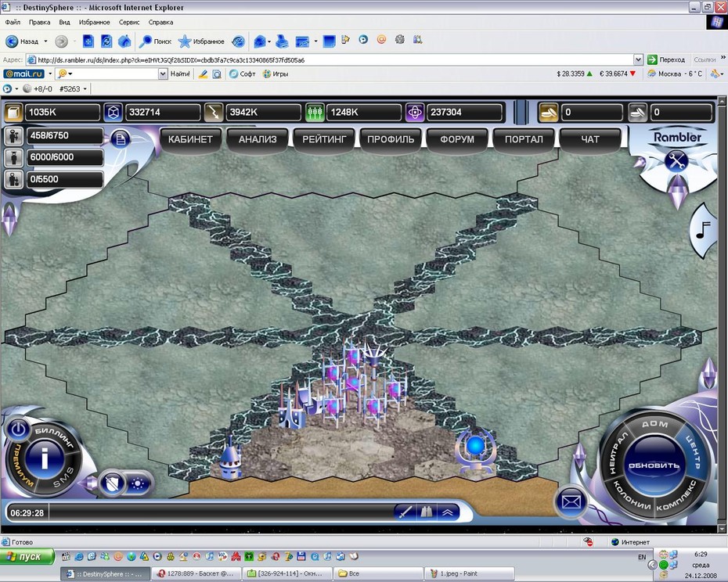Open the Вид menu
Image resolution: width=728 pixels, height=582 pixels.
(x=64, y=22)
